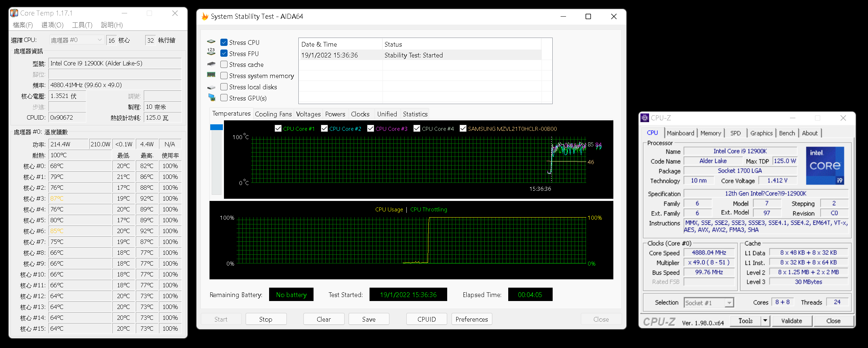Enable the Stress GPU(s) checkbox

point(224,98)
